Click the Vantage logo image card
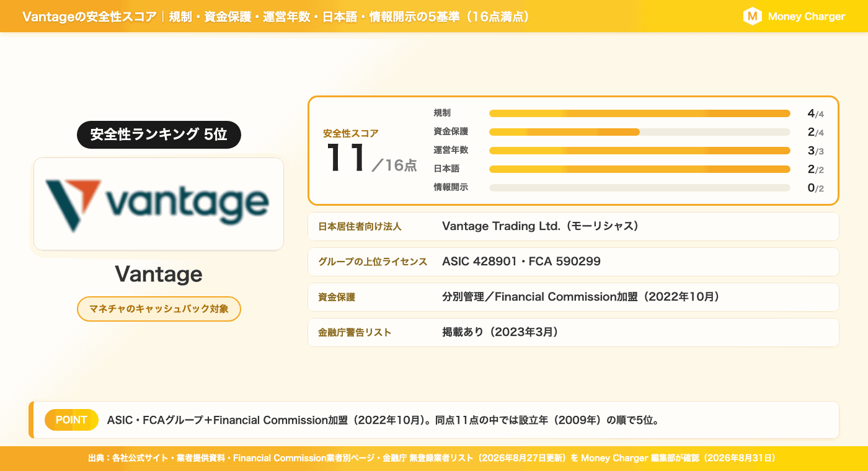 click(x=159, y=204)
